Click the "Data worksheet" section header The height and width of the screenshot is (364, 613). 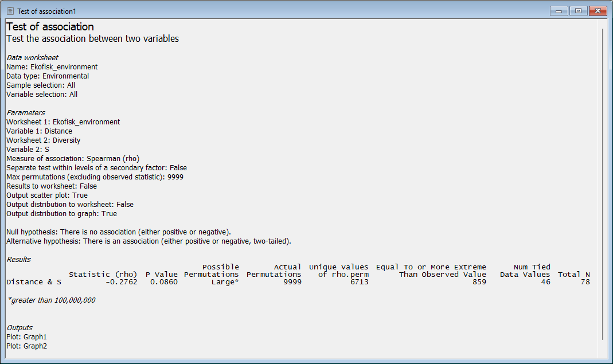coord(32,58)
